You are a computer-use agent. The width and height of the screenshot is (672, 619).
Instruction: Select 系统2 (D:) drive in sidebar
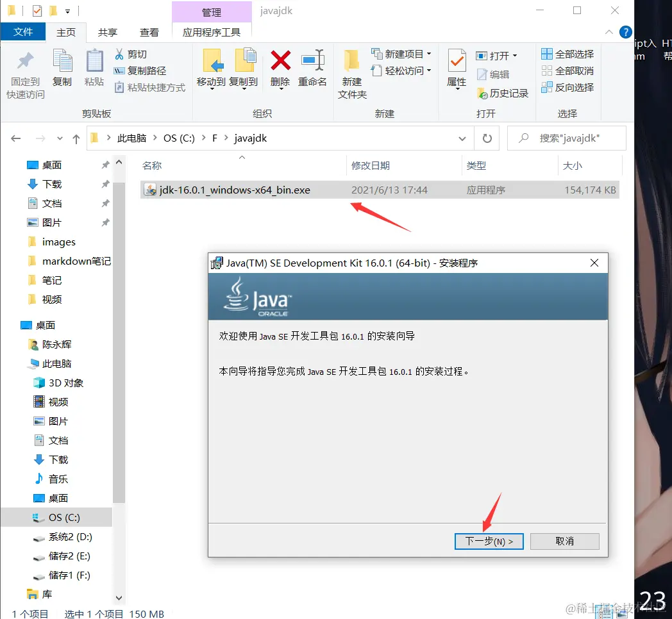[x=71, y=537]
